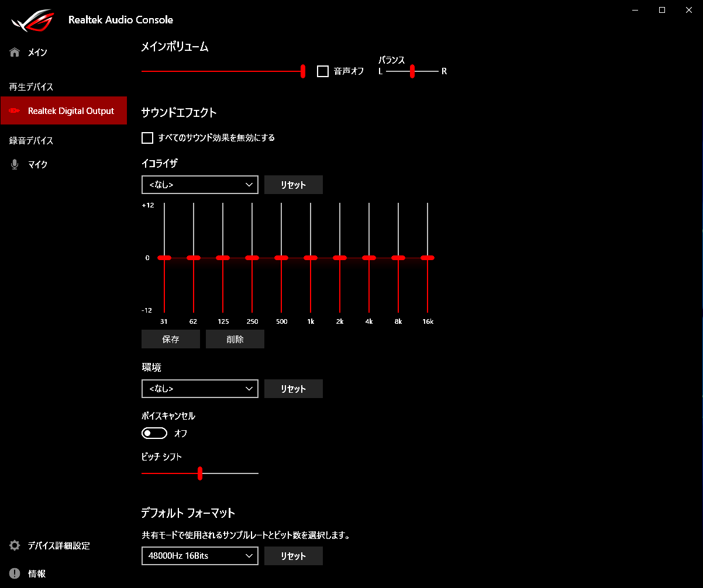Click the メインボリューム slider handle
The width and height of the screenshot is (703, 588).
coord(303,71)
